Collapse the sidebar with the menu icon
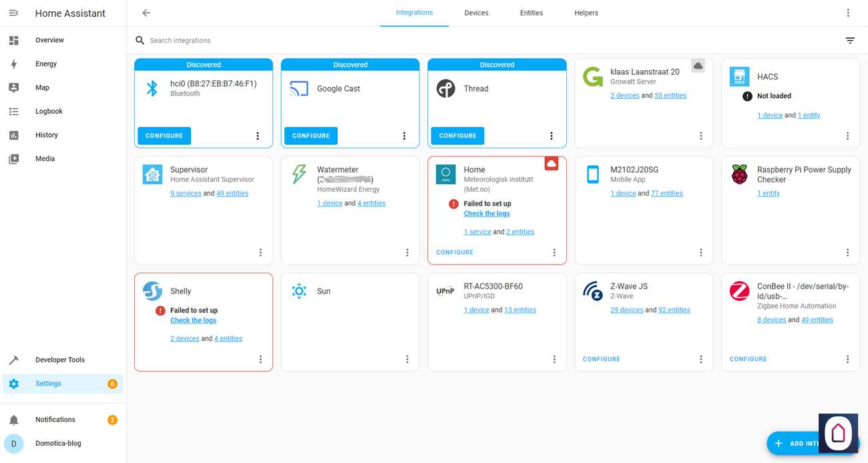 [13, 13]
